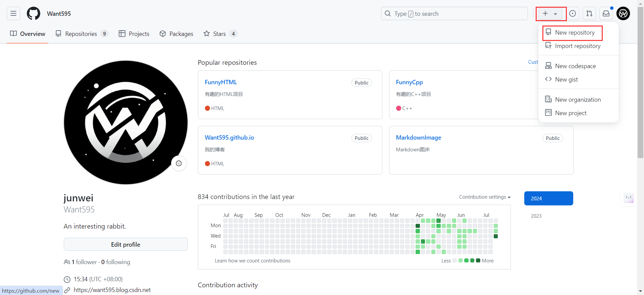Click the page vertical scrollbar
Image resolution: width=644 pixels, height=295 pixels.
coord(641,82)
